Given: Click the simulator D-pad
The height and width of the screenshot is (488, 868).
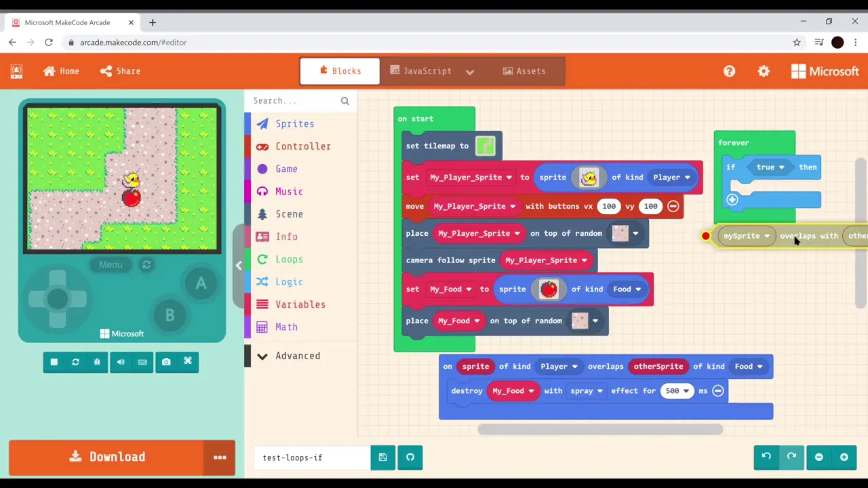Looking at the screenshot, I should point(58,298).
